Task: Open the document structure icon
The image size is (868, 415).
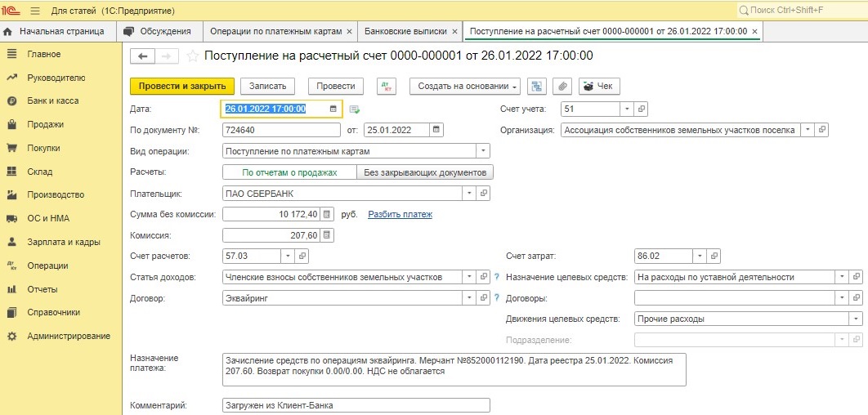Action: [536, 87]
